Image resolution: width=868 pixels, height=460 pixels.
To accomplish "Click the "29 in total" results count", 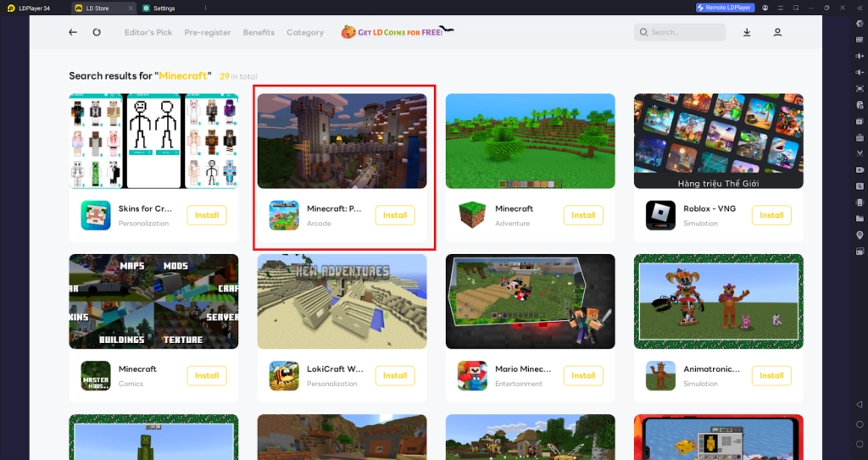I will 238,76.
